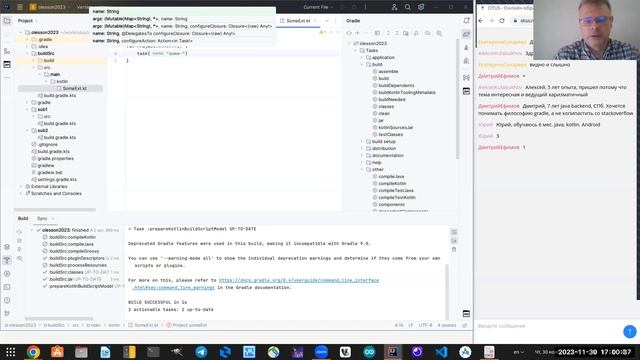
Task: Collapse the buildSrc folder in project tree
Action: click(x=27, y=53)
